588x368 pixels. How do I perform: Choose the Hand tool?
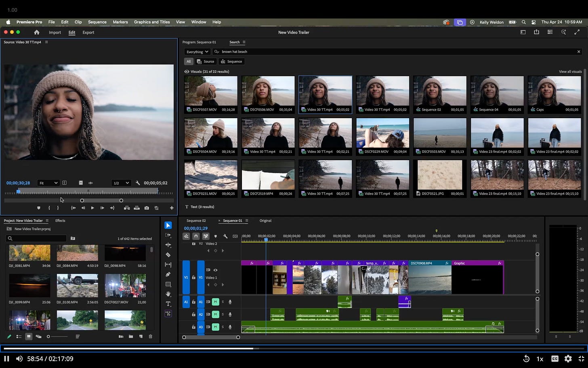[168, 294]
